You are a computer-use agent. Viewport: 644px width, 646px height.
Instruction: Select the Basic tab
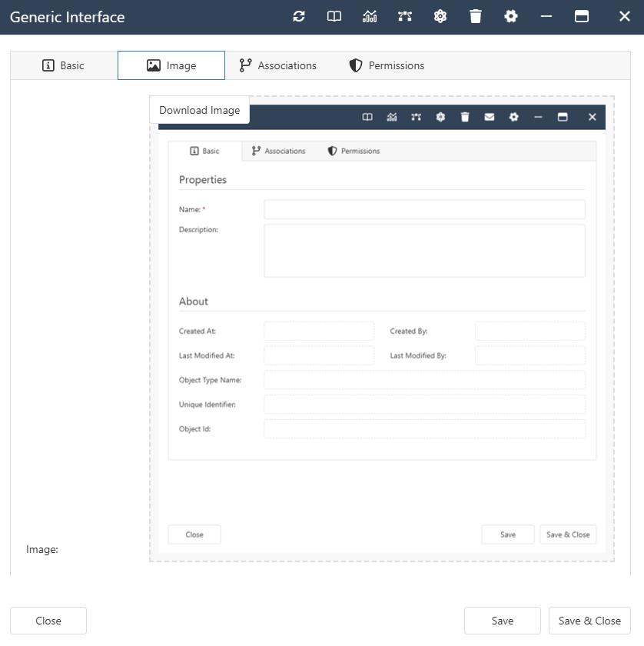coord(63,65)
